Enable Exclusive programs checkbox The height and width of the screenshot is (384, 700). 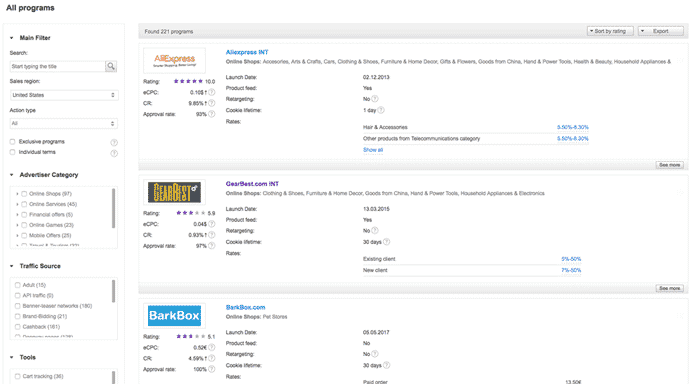12,142
